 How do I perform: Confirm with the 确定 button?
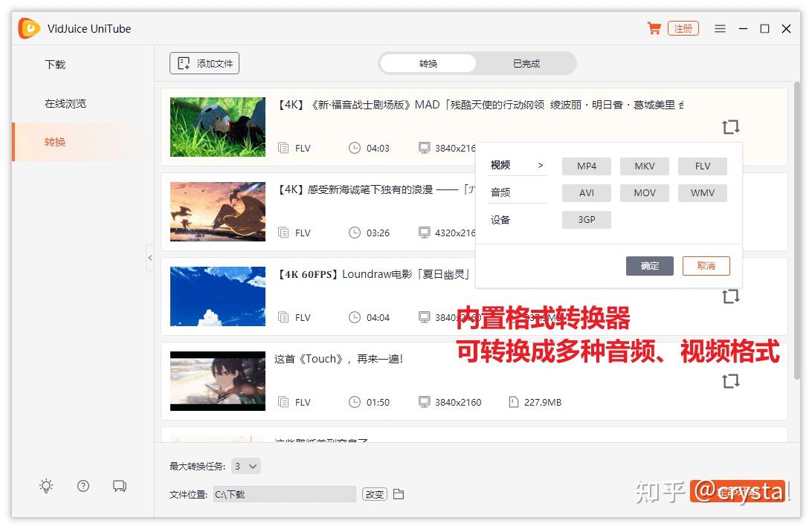[649, 266]
